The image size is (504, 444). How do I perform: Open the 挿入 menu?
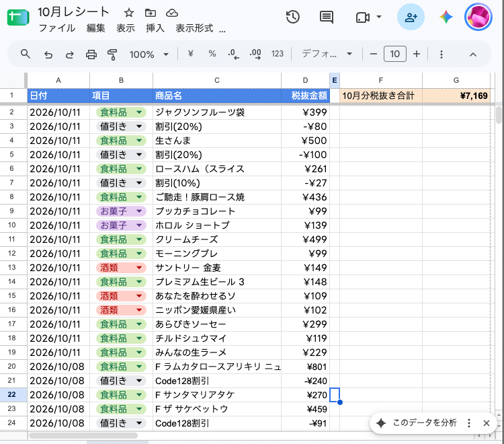tap(155, 28)
